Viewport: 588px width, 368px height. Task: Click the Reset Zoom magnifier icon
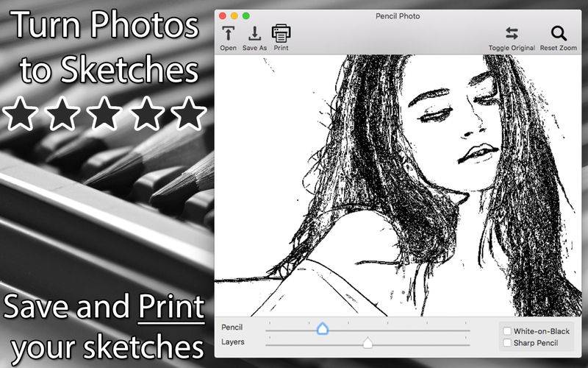559,33
